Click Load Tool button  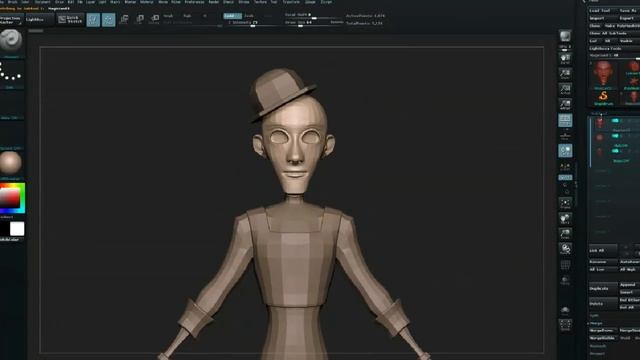(602, 10)
